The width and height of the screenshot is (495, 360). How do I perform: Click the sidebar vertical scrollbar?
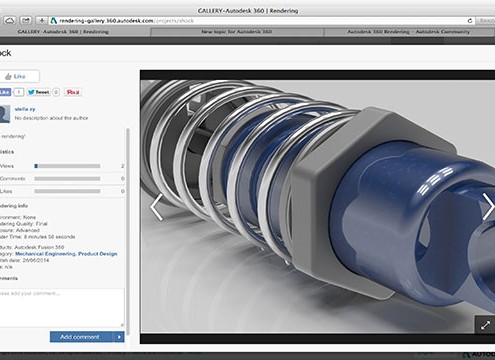click(128, 232)
